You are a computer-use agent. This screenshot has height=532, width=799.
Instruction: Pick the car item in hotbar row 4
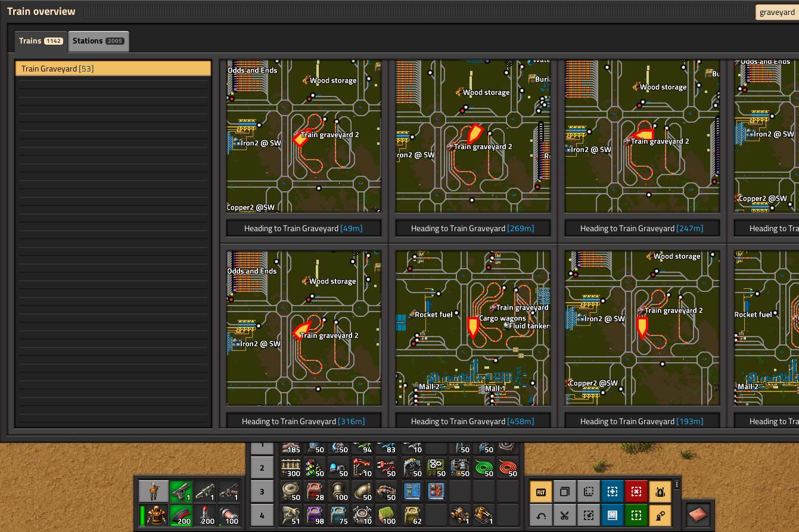point(460,515)
